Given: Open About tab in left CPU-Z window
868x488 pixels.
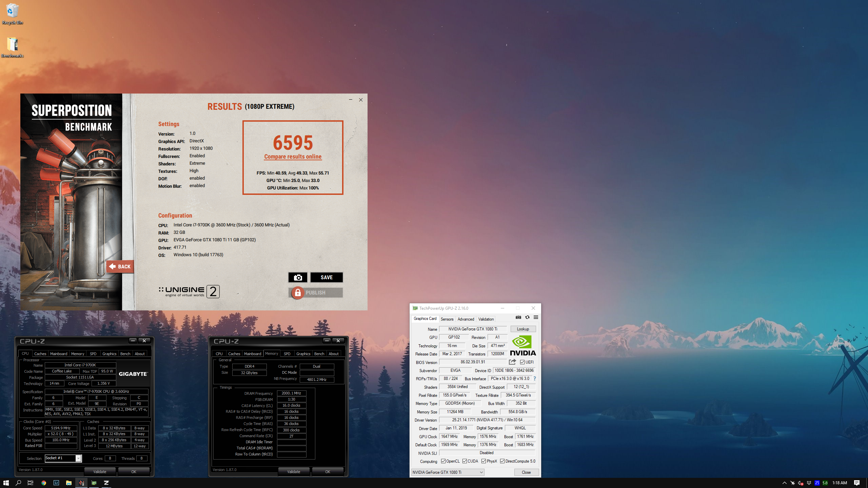Looking at the screenshot, I should tap(140, 354).
